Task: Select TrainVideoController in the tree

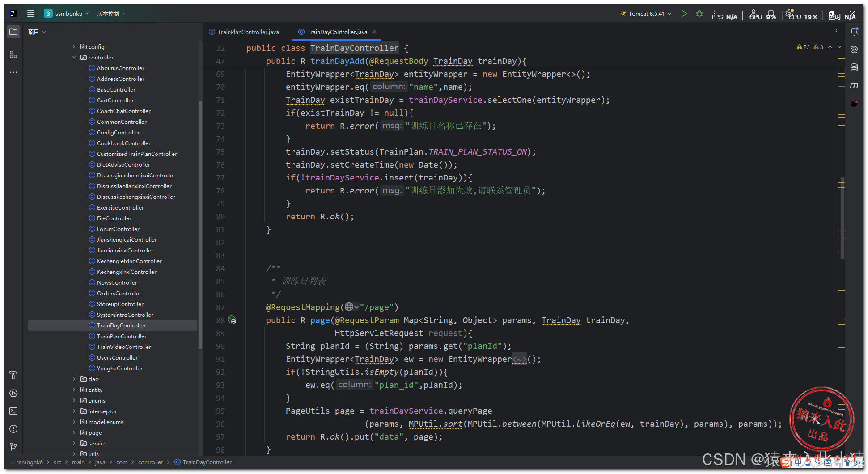Action: [124, 347]
